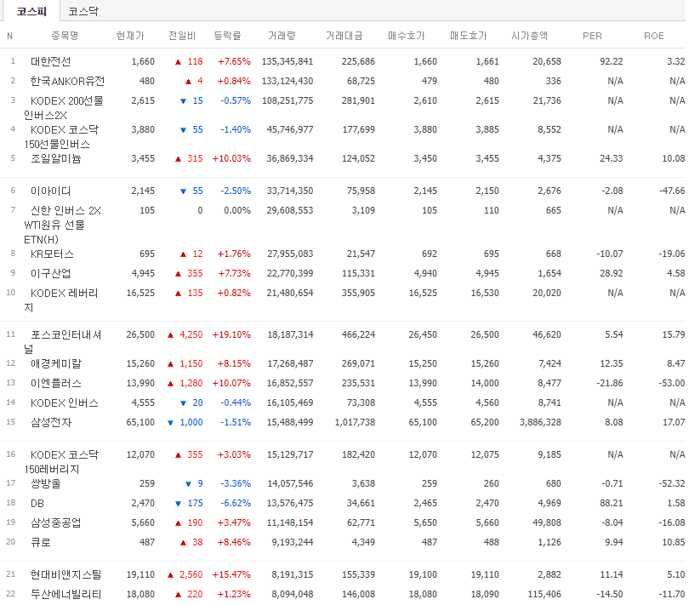The image size is (700, 605).
Task: Open KODEX 코스닥150레버리지
Action: pyautogui.click(x=61, y=462)
